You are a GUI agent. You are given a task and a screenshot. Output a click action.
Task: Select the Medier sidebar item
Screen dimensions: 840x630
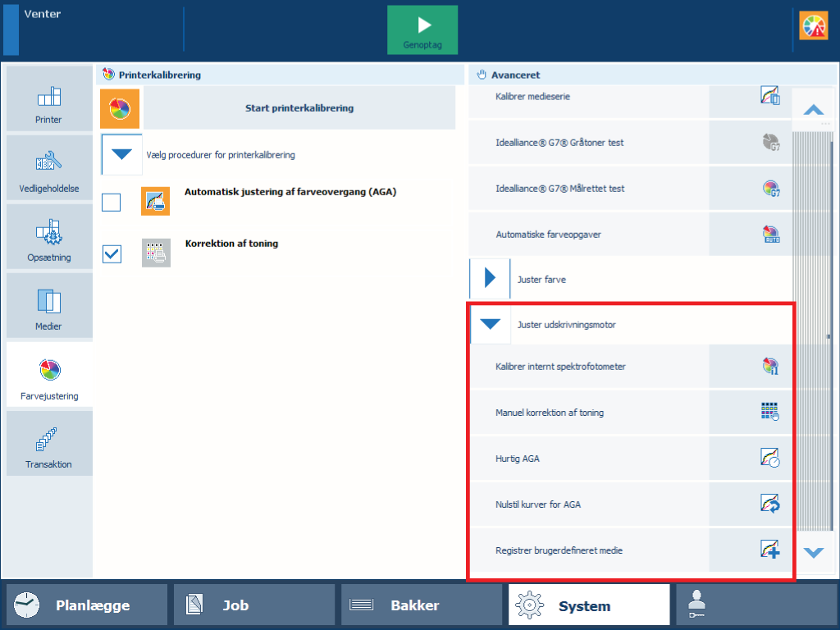click(x=49, y=305)
